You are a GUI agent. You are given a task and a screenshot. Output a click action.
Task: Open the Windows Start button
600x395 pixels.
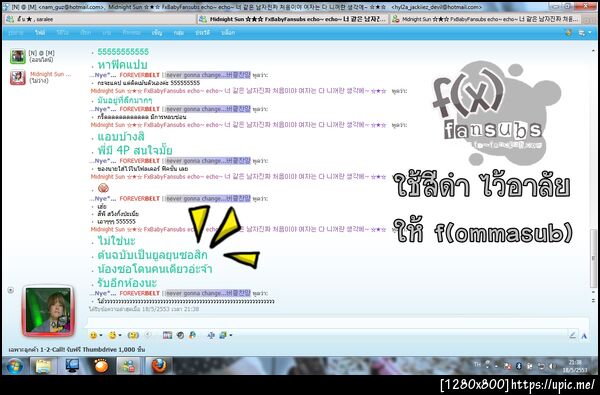click(x=15, y=366)
